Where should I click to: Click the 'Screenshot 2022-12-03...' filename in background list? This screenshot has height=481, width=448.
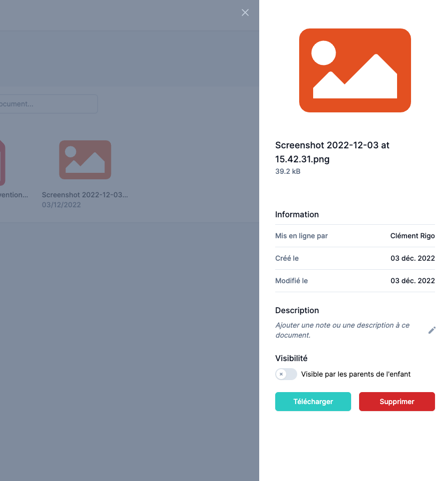click(85, 195)
